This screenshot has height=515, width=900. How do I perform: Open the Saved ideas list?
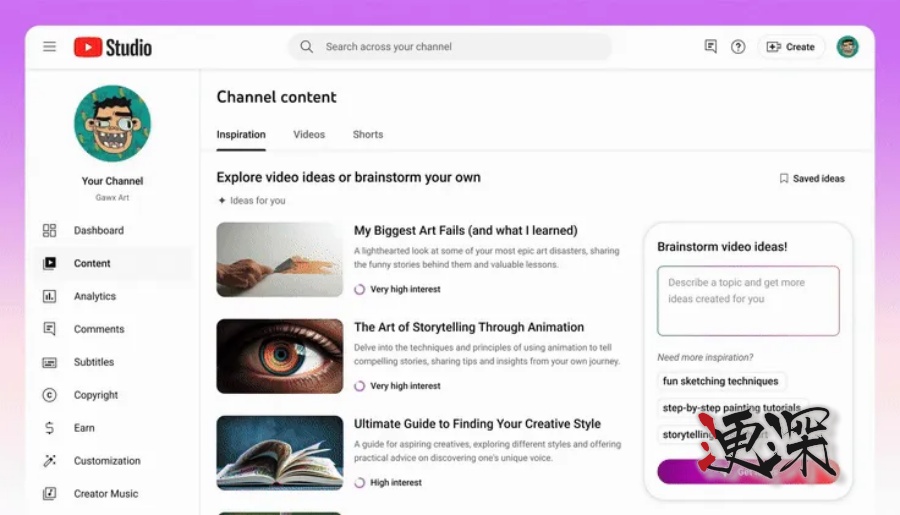[x=812, y=179]
